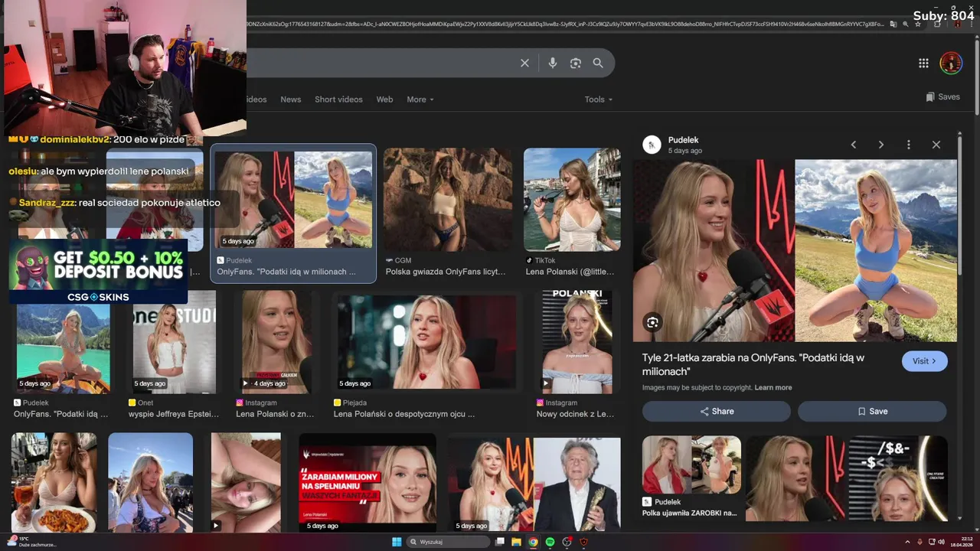
Task: Open the Google apps grid
Action: point(923,64)
